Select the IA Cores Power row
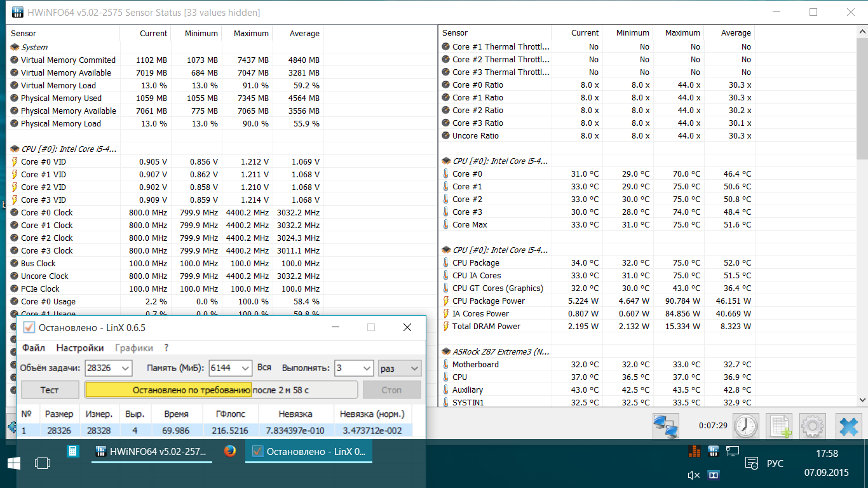The image size is (868, 488). click(x=597, y=314)
